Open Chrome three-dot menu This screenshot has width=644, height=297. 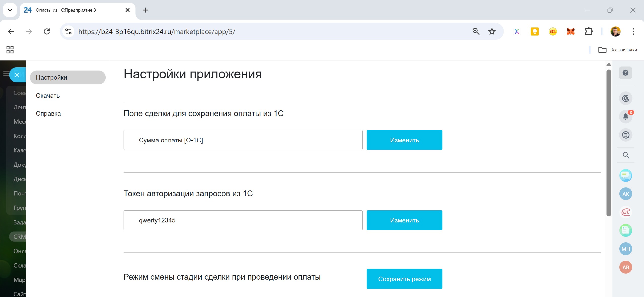point(633,31)
